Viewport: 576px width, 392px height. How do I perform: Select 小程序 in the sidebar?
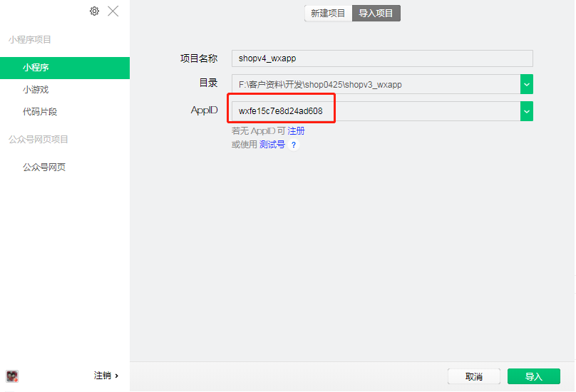pos(65,68)
